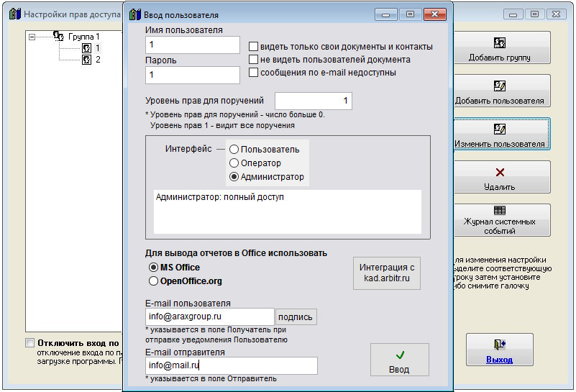This screenshot has height=392, width=576.
Task: Click the Edit user (Изменить пользователя) button
Action: (502, 134)
